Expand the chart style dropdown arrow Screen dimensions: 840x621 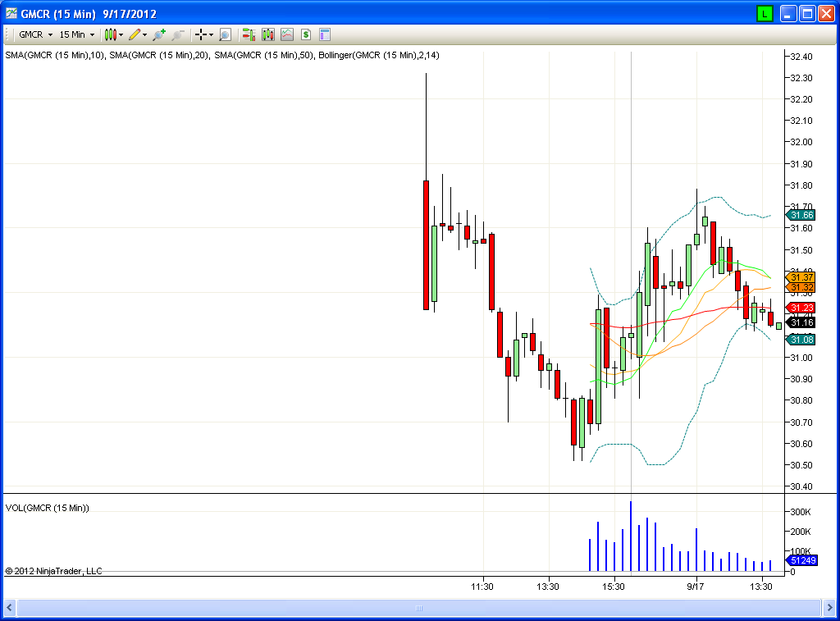point(121,34)
